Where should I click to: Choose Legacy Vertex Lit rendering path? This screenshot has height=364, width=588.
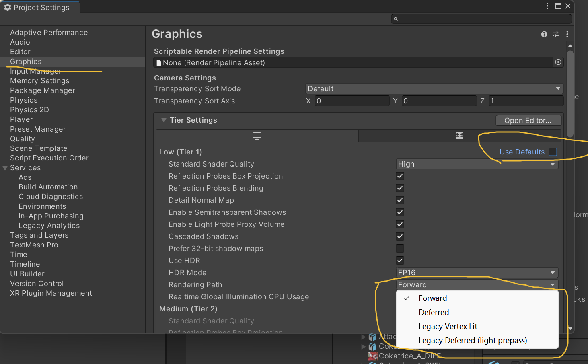477,326
